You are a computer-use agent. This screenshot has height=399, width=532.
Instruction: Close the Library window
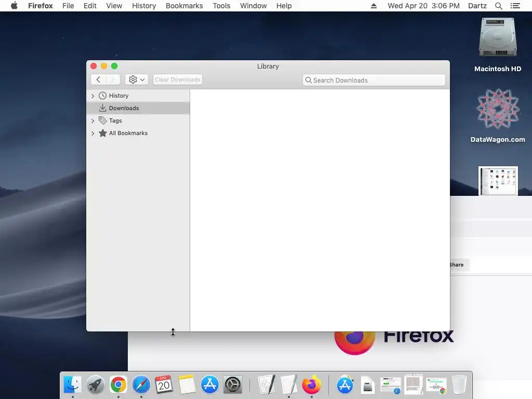pyautogui.click(x=94, y=66)
